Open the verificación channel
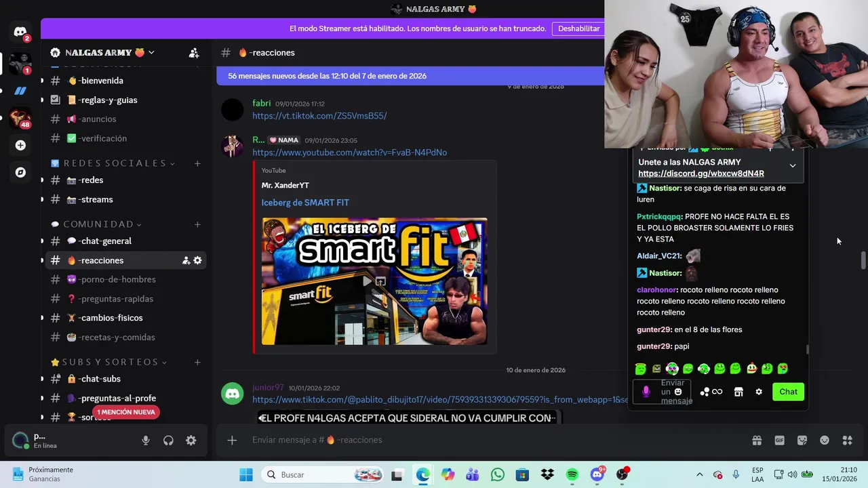This screenshot has width=868, height=488. tap(125, 138)
